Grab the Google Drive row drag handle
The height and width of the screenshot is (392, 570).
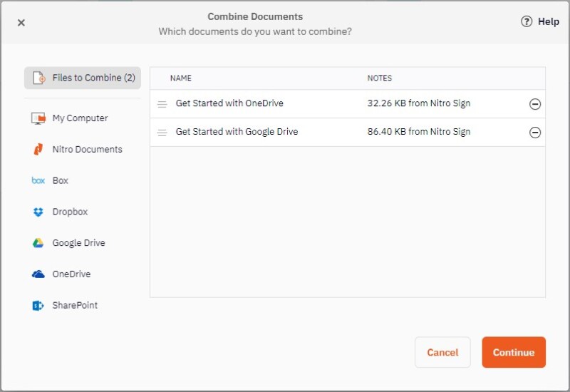(162, 133)
